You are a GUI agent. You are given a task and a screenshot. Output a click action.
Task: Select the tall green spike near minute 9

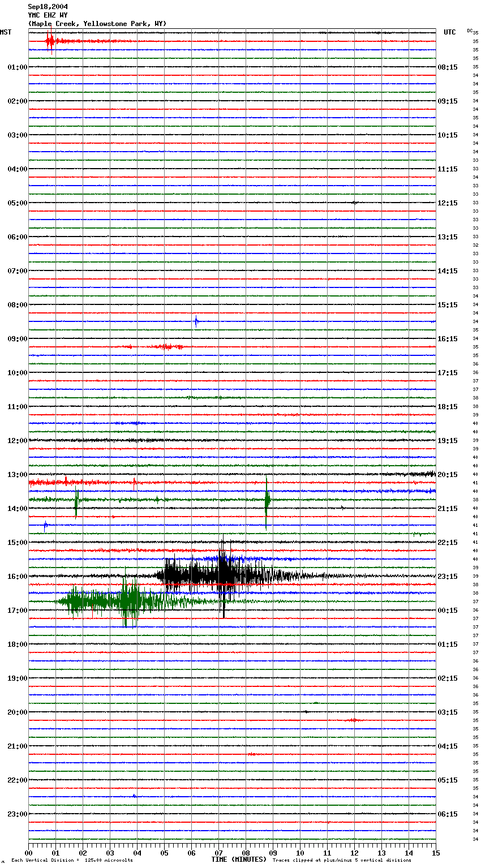[267, 502]
